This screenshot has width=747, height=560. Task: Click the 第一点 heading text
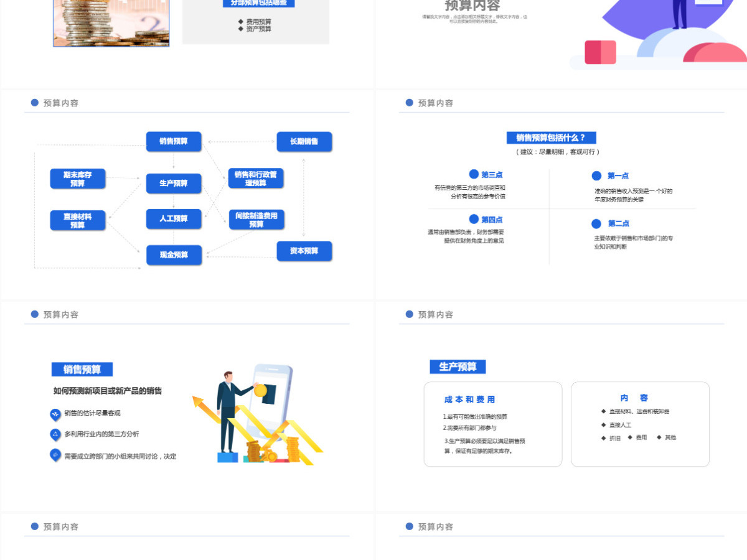pos(618,176)
